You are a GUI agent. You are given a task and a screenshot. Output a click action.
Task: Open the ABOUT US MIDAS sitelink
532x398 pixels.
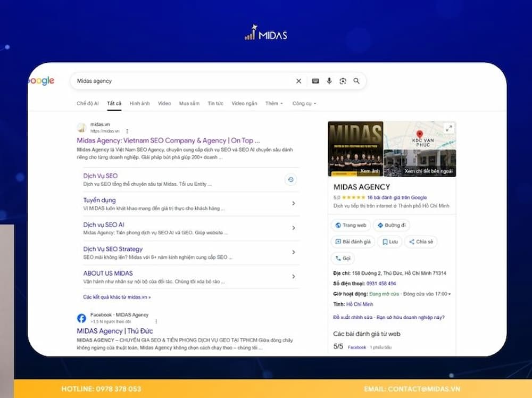click(x=108, y=273)
